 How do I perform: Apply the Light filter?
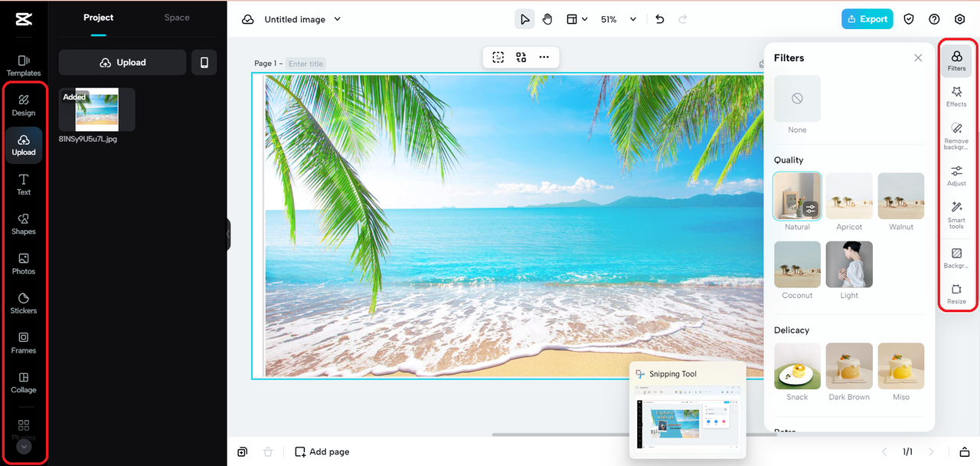(849, 264)
